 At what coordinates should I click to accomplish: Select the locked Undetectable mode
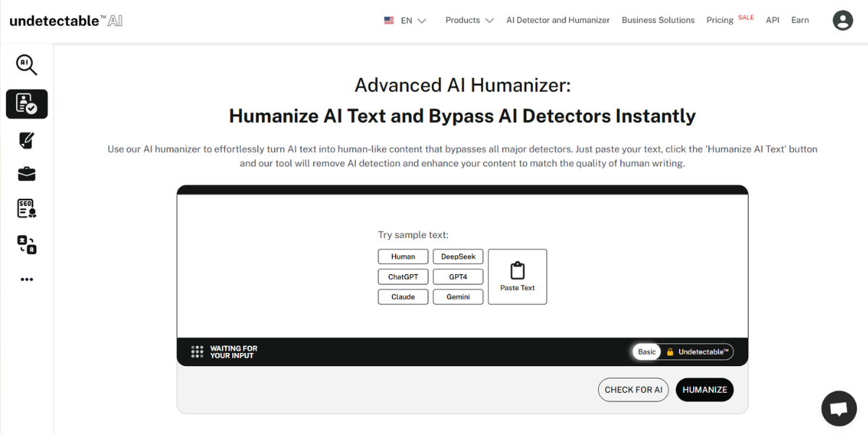[697, 352]
